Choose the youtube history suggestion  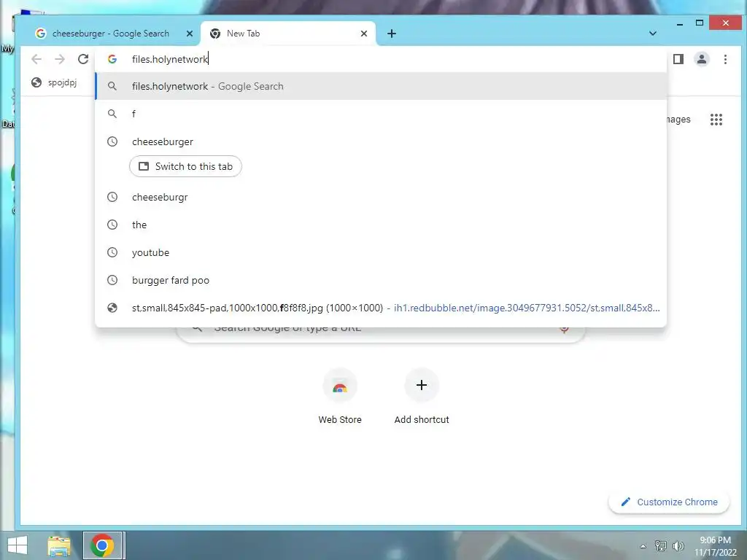coord(381,252)
